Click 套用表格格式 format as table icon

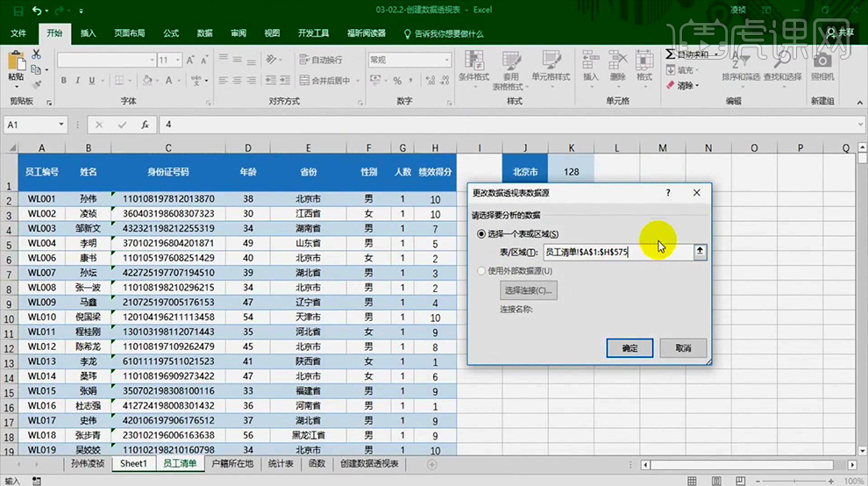[511, 61]
